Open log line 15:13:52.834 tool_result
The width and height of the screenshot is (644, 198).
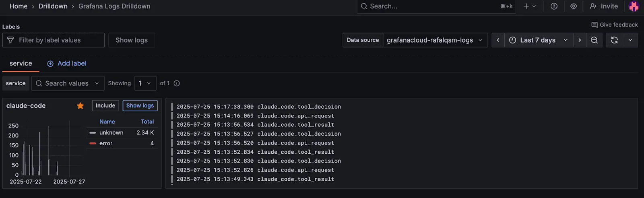(x=255, y=152)
